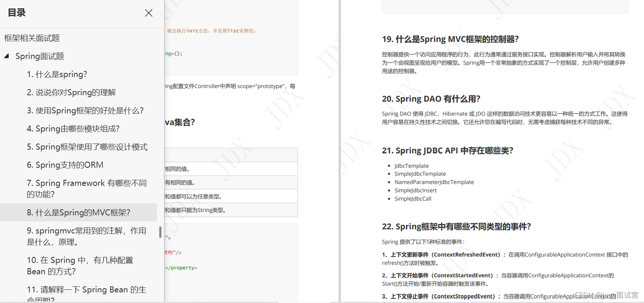Click the Spring 提供了以下5种标准的事件 line
The height and width of the screenshot is (303, 644).
pos(423,242)
